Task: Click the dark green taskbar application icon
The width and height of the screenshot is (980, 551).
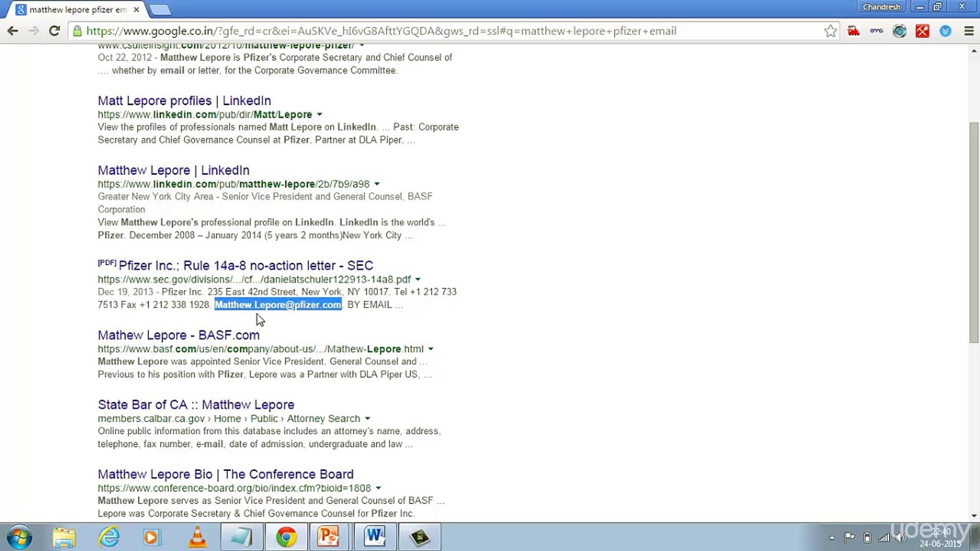Action: [x=420, y=537]
